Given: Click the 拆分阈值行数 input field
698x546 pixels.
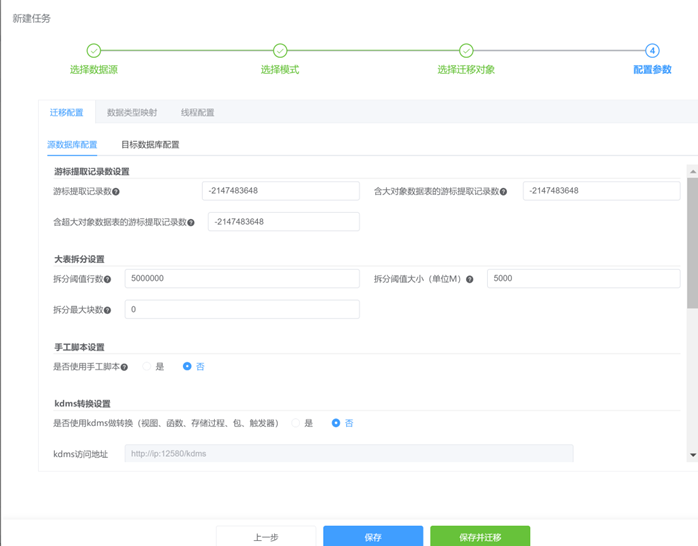Looking at the screenshot, I should 241,279.
